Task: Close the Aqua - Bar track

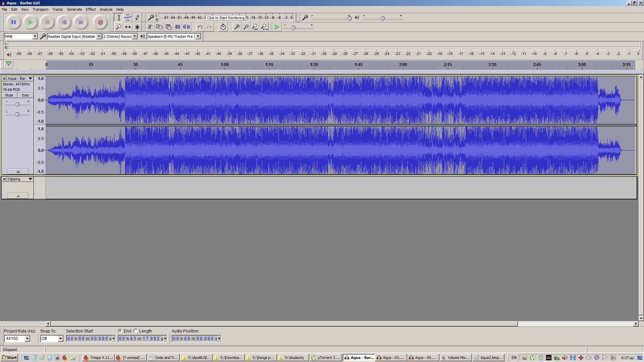Action: 4,78
